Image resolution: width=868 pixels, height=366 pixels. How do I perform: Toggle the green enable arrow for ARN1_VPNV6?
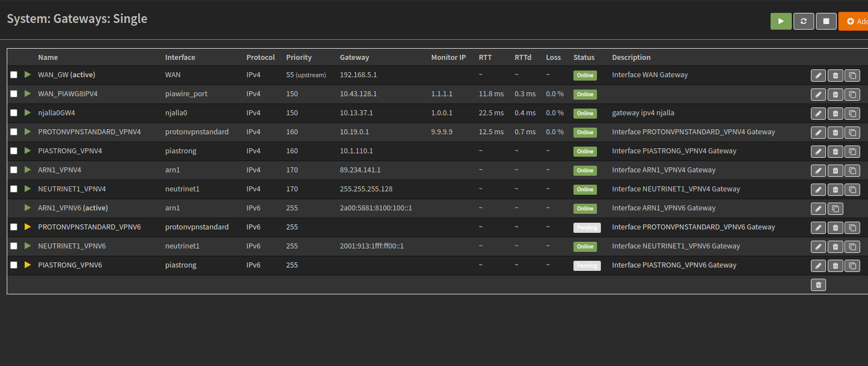[x=27, y=208]
